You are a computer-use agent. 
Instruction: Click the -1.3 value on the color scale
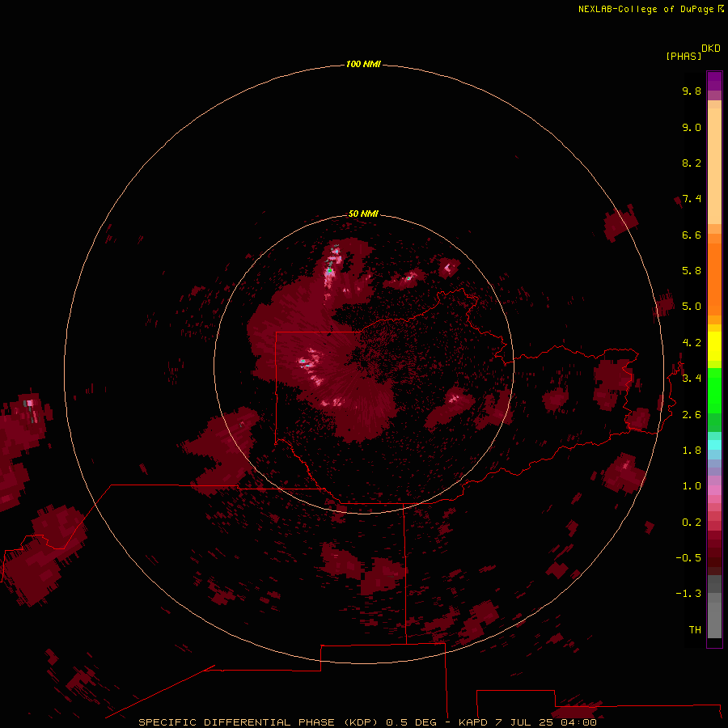(688, 594)
